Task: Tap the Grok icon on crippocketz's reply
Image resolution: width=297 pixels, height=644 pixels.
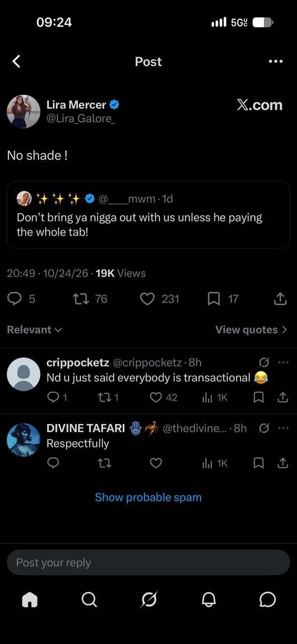Action: [x=264, y=362]
